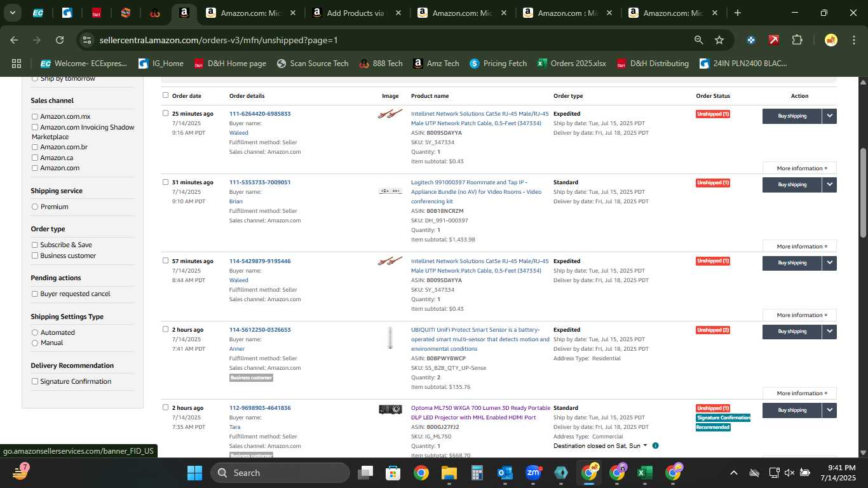This screenshot has height=488, width=868.
Task: Switch to the pinned D&H tab
Action: coord(96,13)
